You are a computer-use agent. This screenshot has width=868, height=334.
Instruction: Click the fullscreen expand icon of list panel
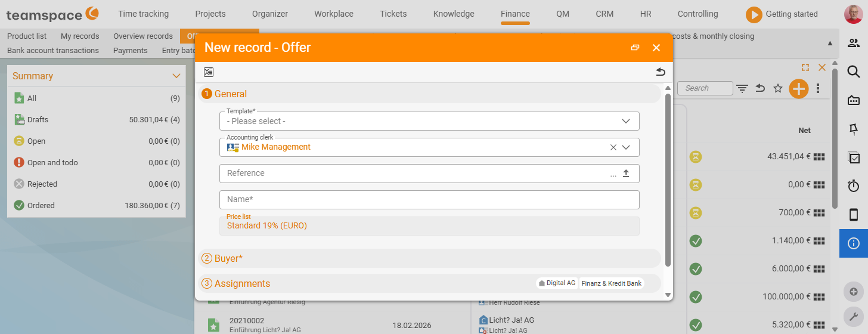point(805,68)
